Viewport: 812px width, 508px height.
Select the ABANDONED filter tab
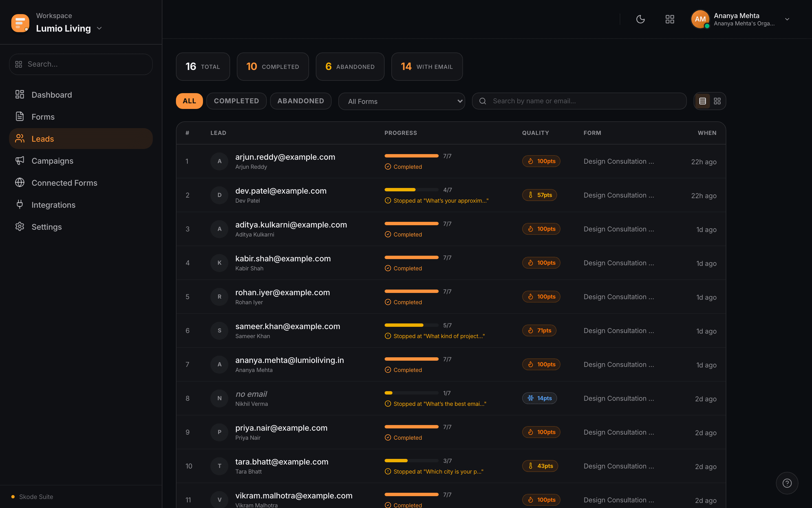[x=301, y=101]
